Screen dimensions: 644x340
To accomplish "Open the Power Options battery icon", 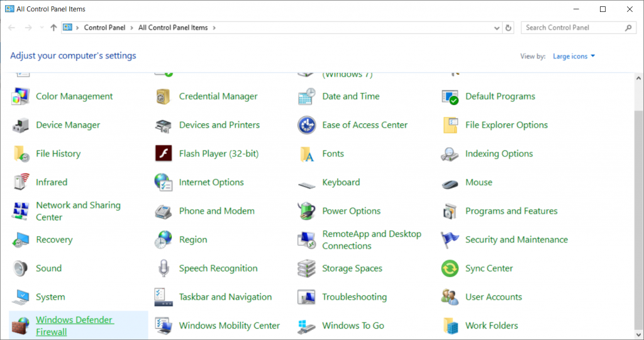I will click(x=306, y=210).
